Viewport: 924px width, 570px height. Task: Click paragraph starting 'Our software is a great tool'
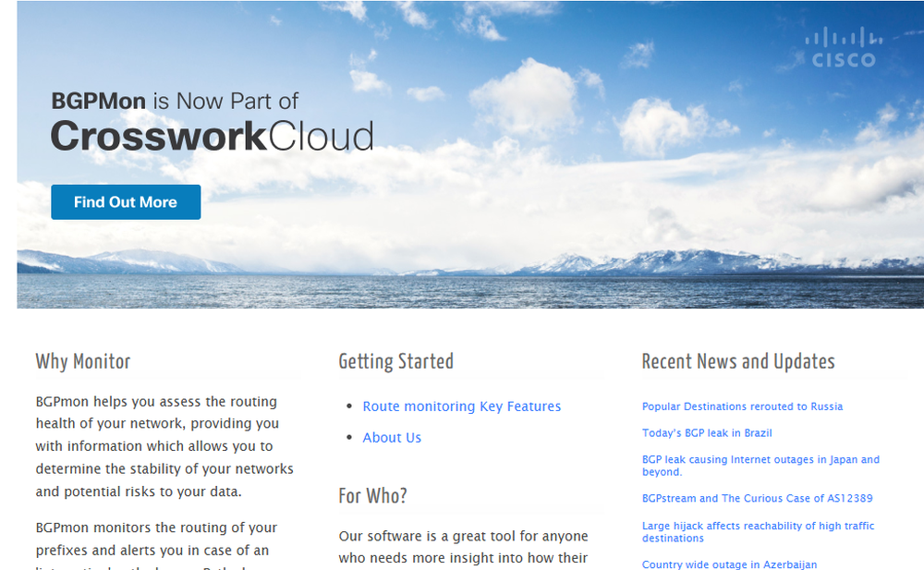pos(463,548)
